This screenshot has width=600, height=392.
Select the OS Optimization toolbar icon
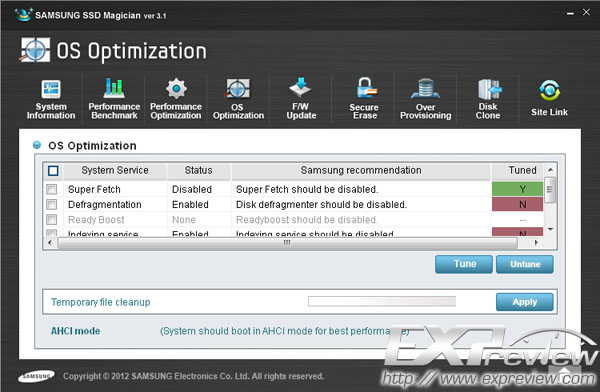click(238, 89)
